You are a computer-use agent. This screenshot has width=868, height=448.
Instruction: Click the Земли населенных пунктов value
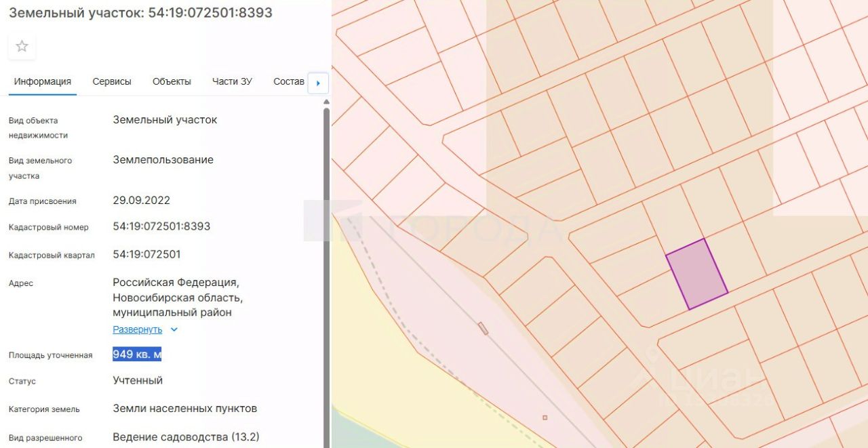tap(184, 409)
